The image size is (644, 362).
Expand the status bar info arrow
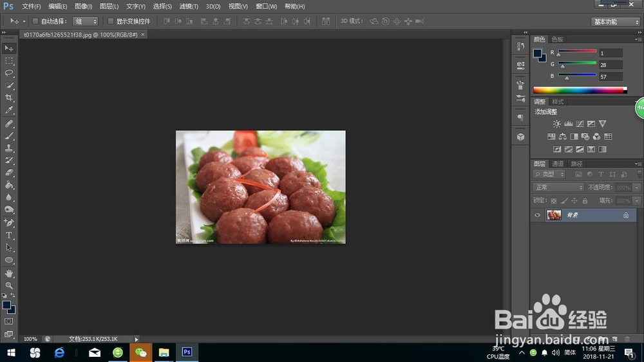pos(137,339)
